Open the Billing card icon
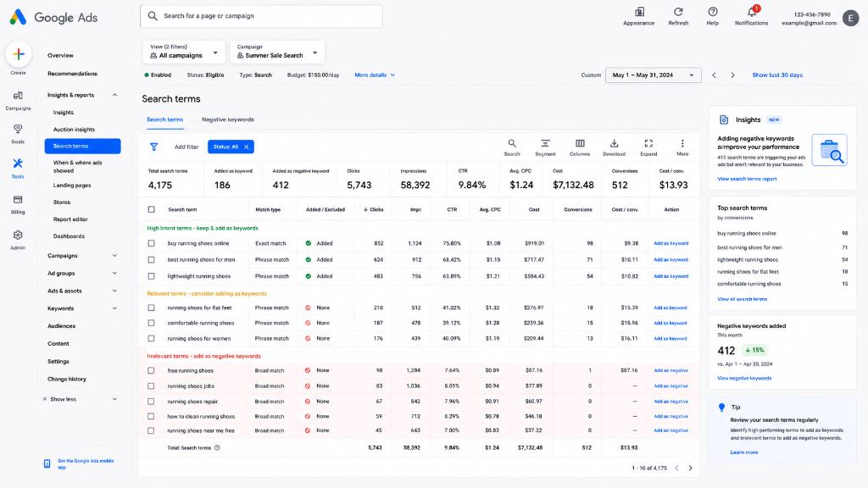This screenshot has width=868, height=488. point(18,199)
